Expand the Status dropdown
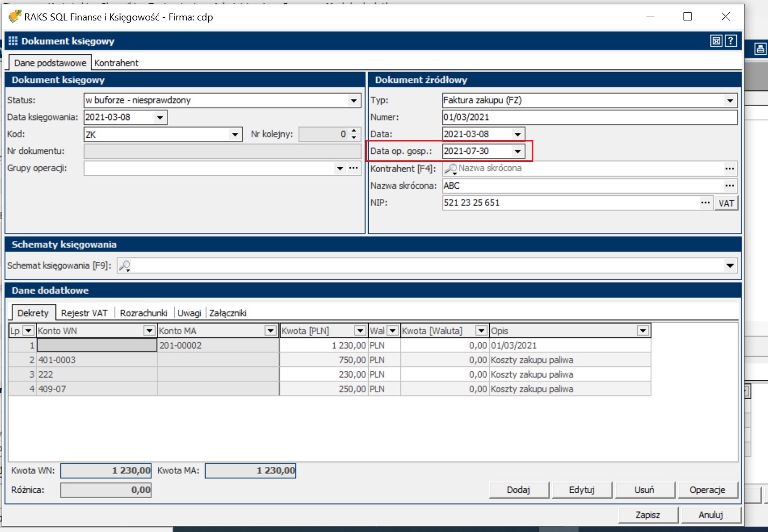This screenshot has width=768, height=532. [x=354, y=101]
